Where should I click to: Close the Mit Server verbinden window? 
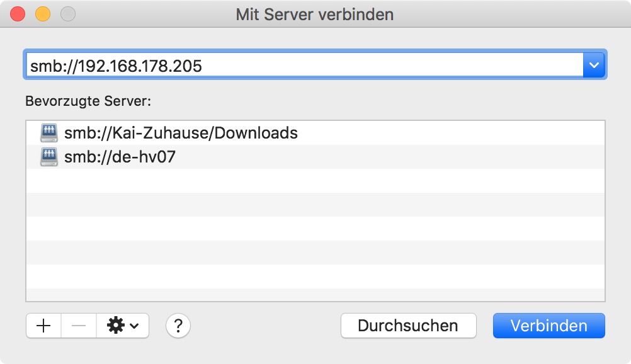click(18, 14)
